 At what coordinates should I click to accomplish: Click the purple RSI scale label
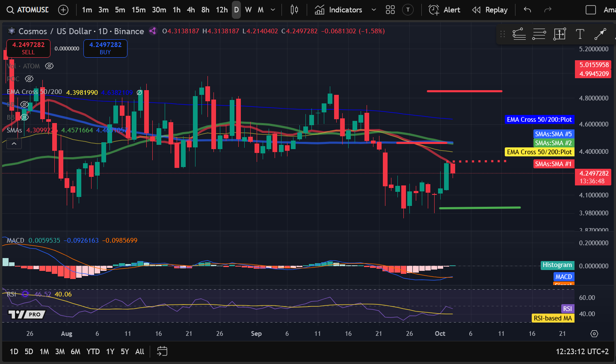tap(567, 309)
